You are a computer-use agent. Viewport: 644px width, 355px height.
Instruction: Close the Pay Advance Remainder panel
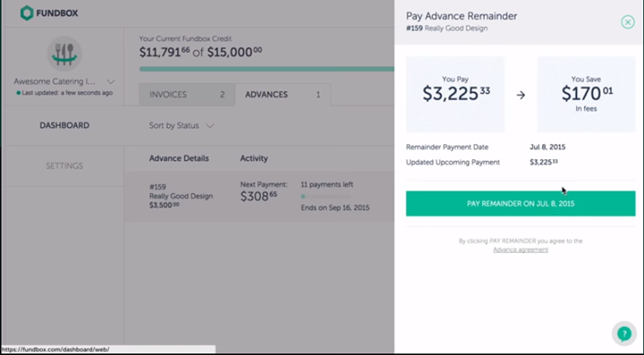(x=628, y=21)
